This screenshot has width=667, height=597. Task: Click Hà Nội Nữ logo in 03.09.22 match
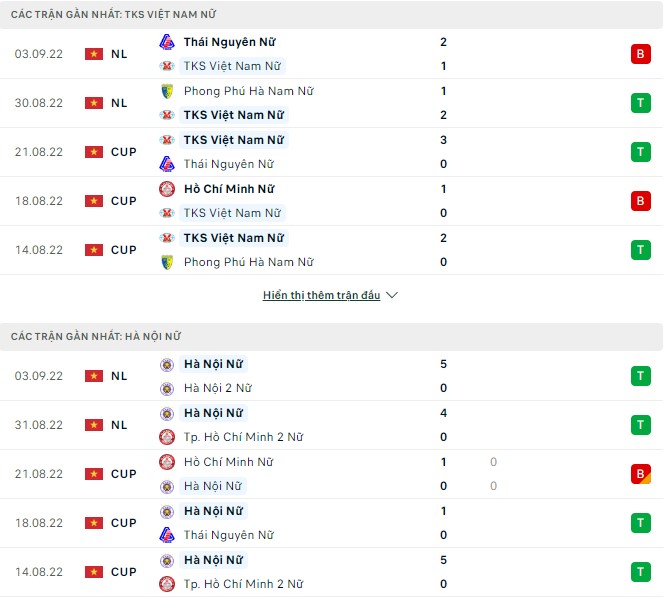[x=167, y=365]
